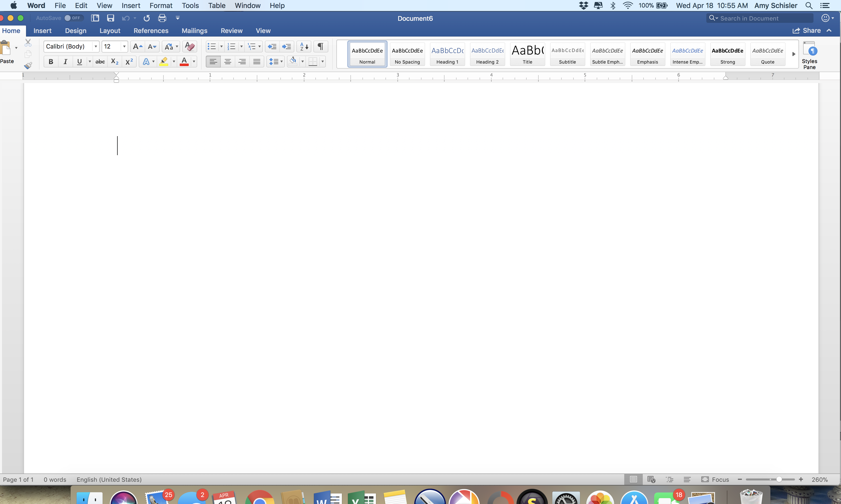Viewport: 841px width, 504px height.
Task: Toggle bold formatting
Action: [x=51, y=62]
